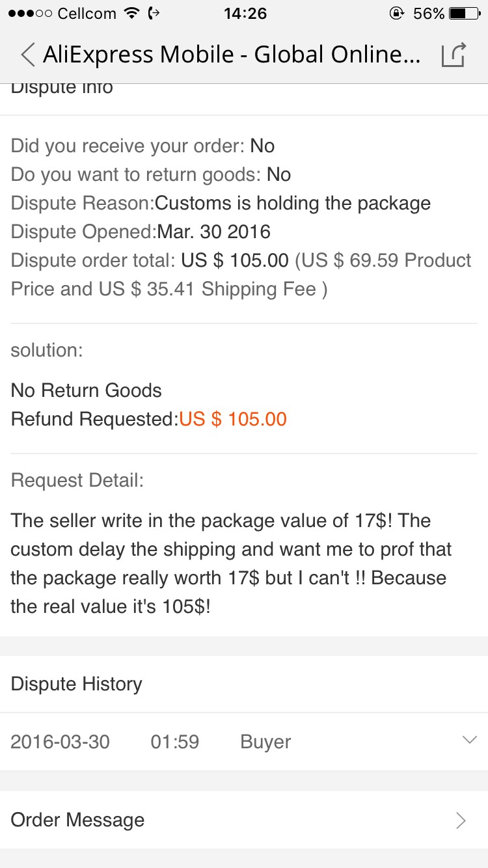This screenshot has width=488, height=868.
Task: Tap the No Return Goods solution text
Action: [87, 390]
